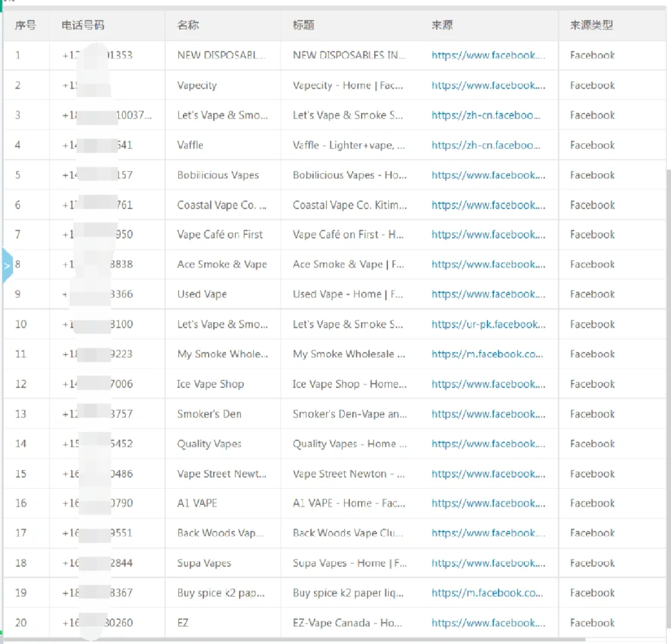671x644 pixels.
Task: Sort by 序号 column header
Action: [25, 25]
